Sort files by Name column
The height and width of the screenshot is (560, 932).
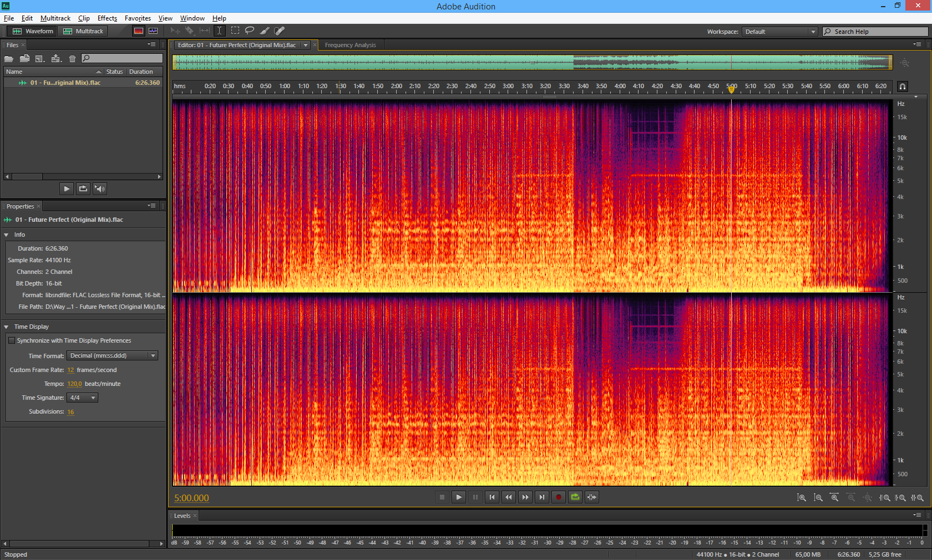pyautogui.click(x=53, y=72)
